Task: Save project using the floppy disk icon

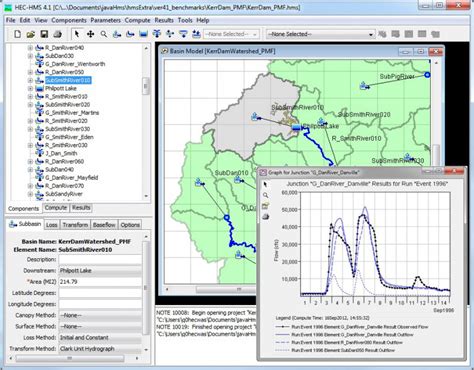Action: click(44, 34)
